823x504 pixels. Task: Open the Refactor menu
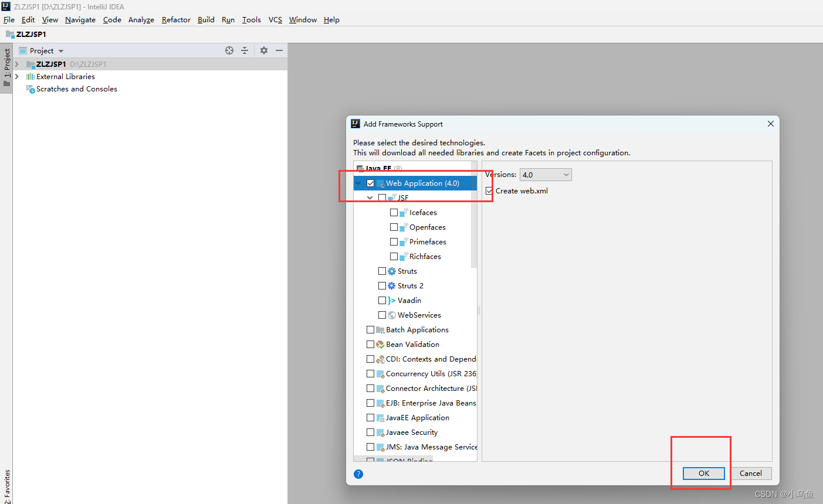(176, 19)
